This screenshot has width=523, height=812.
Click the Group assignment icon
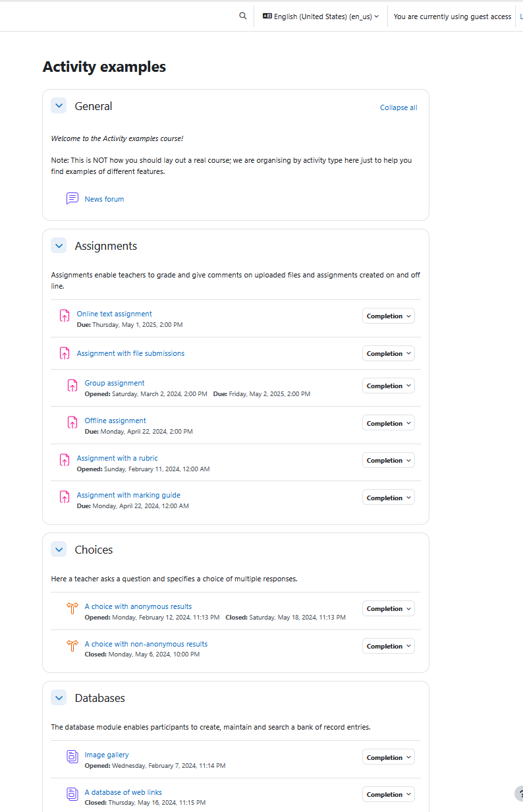pos(72,386)
